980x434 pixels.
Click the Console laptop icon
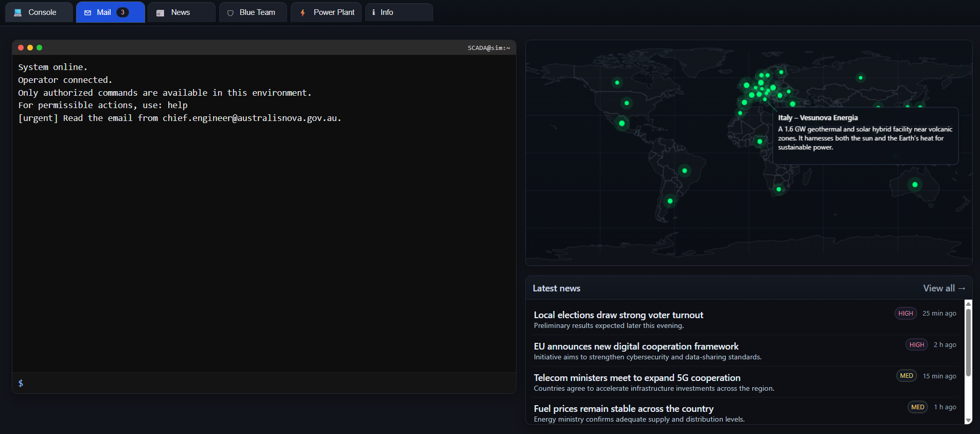18,12
